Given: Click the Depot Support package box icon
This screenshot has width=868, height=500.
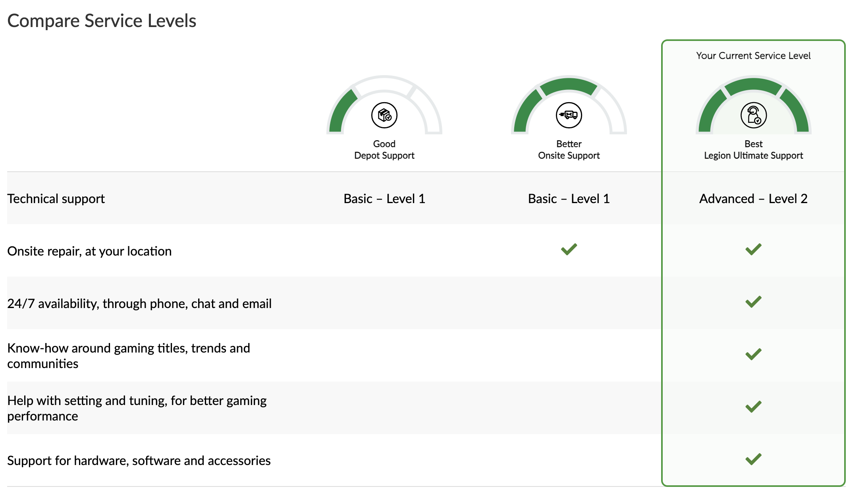Looking at the screenshot, I should point(384,115).
